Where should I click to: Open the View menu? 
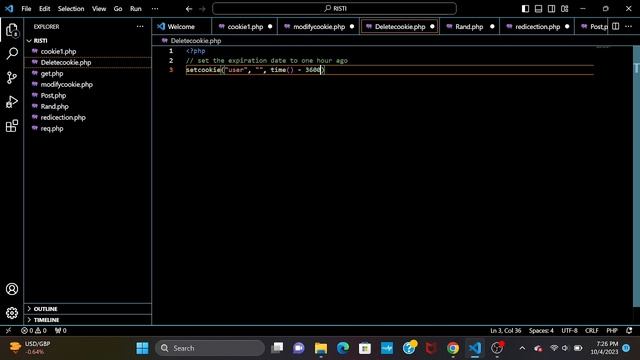click(x=99, y=9)
